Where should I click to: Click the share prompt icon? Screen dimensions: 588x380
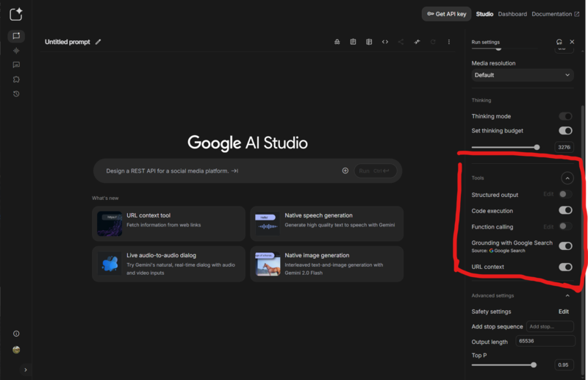[x=401, y=42]
